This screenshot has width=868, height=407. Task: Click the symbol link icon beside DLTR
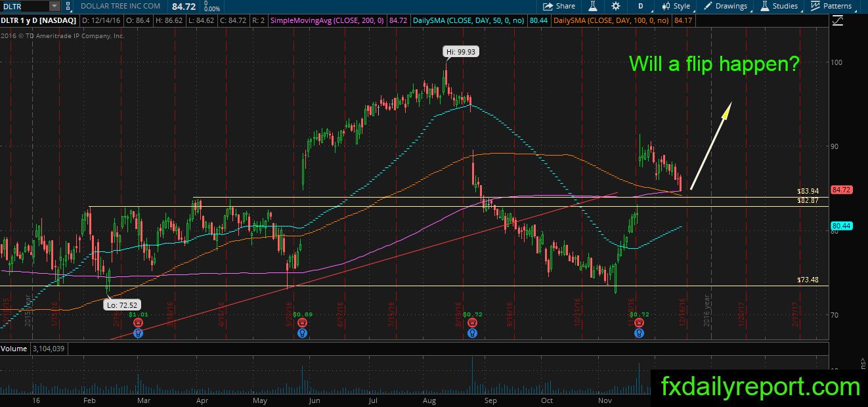point(69,6)
